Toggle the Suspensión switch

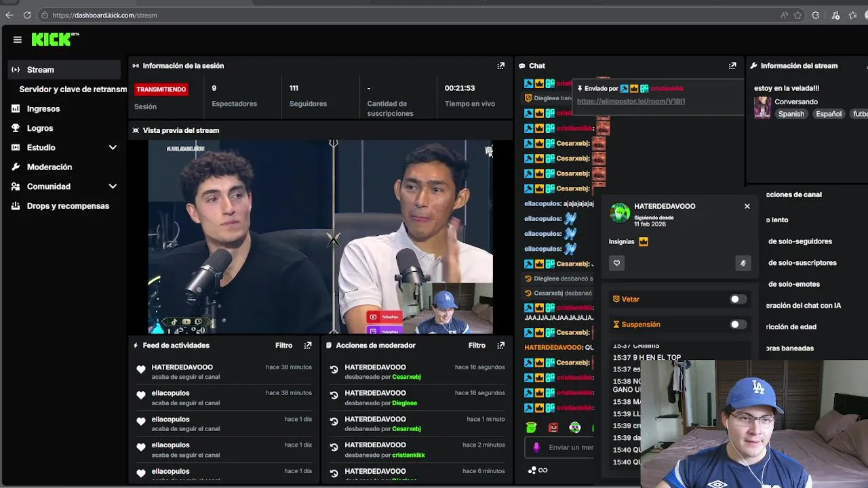tap(738, 325)
